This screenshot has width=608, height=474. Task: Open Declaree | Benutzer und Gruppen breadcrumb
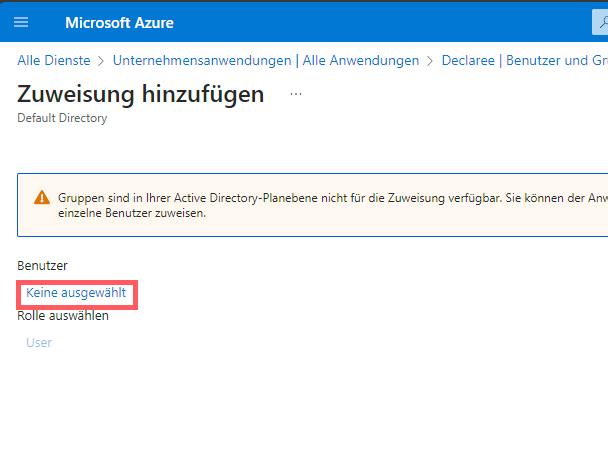click(525, 61)
